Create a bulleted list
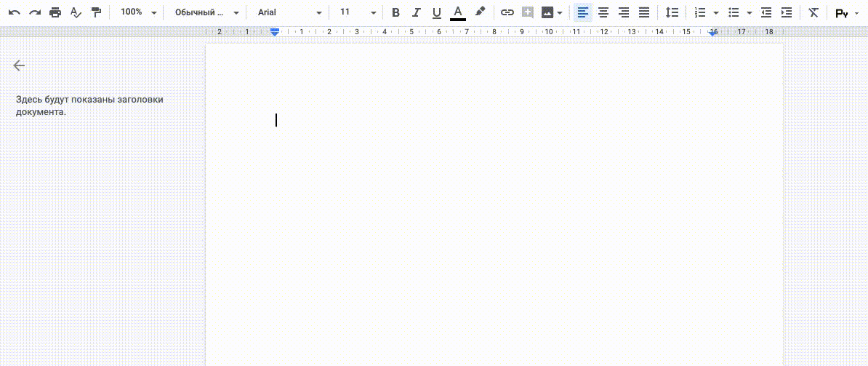 coord(734,12)
